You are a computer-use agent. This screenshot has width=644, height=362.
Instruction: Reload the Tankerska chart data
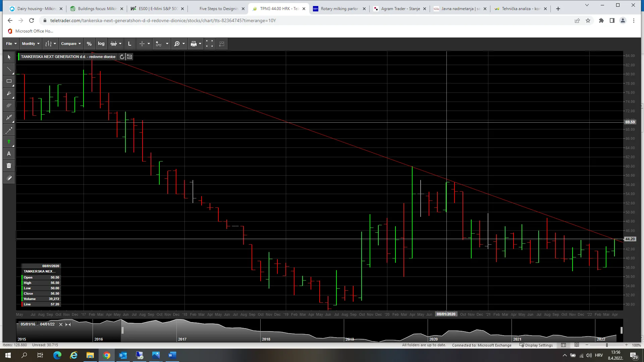pos(122,57)
